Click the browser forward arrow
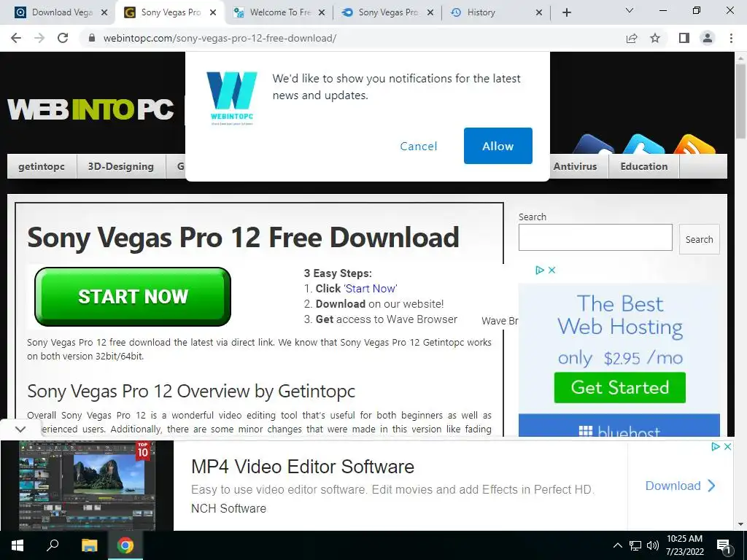Viewport: 747px width, 560px height. coord(39,38)
